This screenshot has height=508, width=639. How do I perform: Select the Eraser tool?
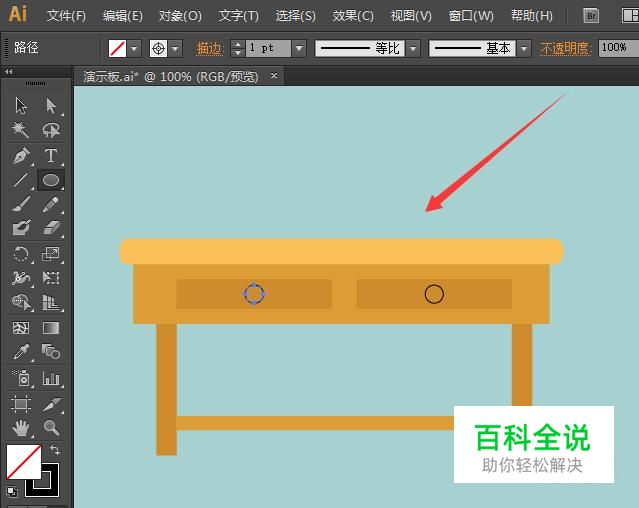point(51,228)
